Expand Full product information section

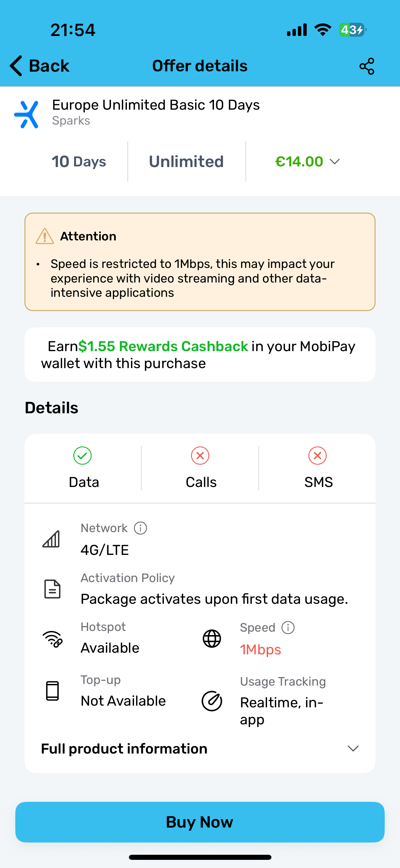[200, 749]
